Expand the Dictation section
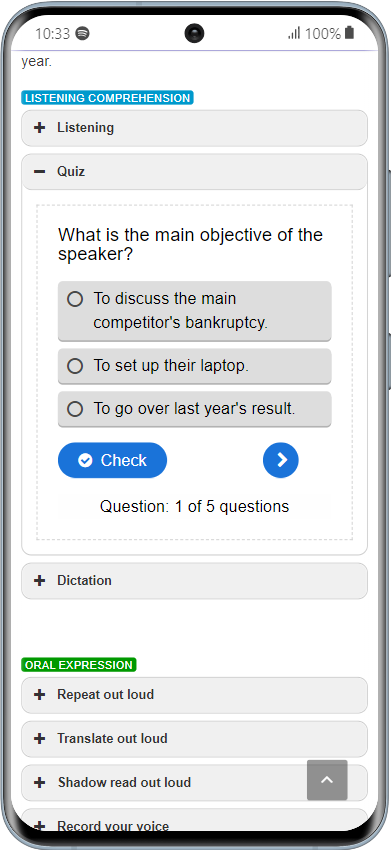The image size is (391, 850). 194,581
